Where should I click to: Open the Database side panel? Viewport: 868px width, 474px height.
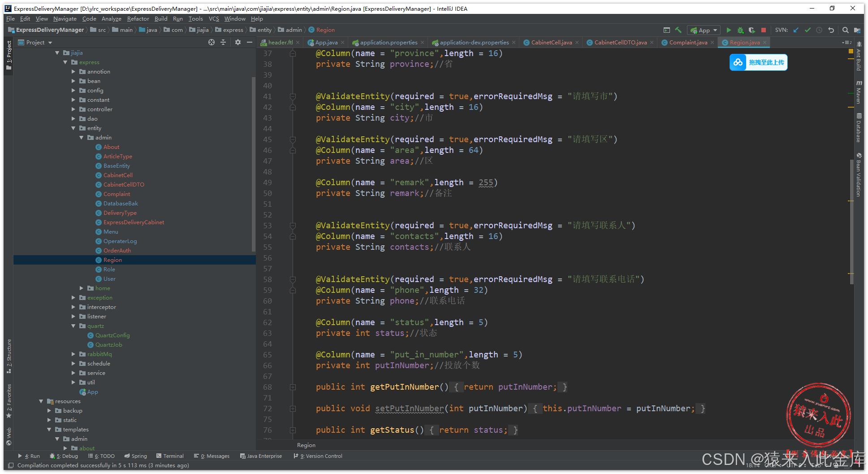click(x=859, y=128)
